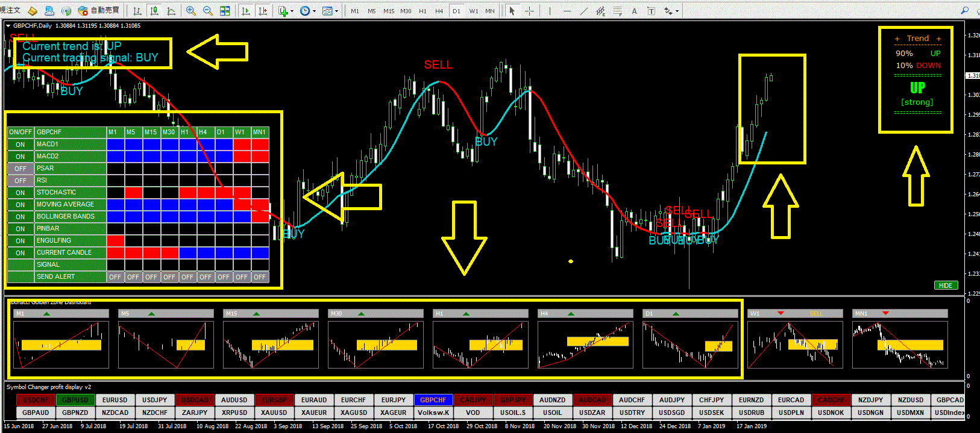Open the search magnifier at top right
The width and height of the screenshot is (980, 433).
965,10
